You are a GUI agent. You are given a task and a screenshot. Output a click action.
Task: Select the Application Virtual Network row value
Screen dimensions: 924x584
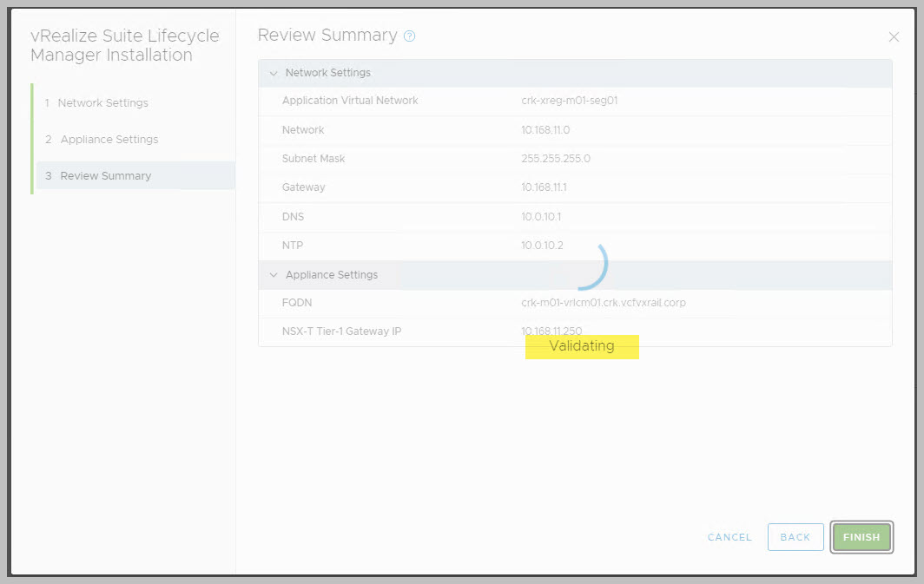[x=569, y=101]
